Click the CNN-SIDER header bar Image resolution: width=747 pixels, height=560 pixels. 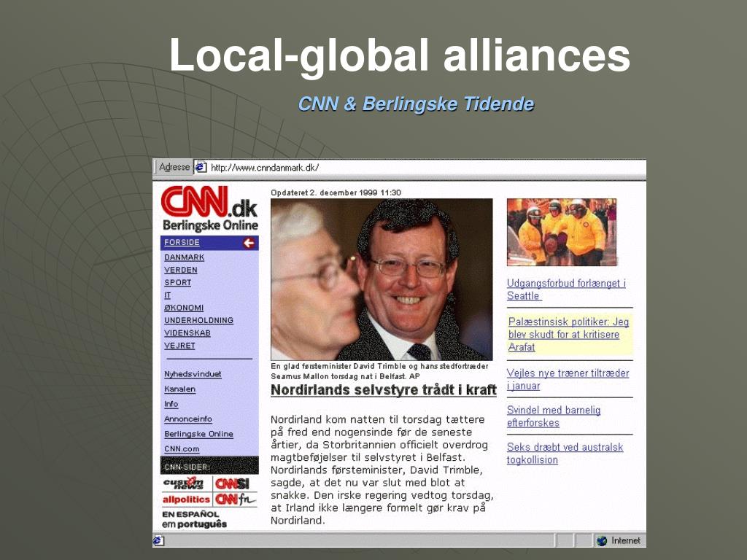coord(209,466)
